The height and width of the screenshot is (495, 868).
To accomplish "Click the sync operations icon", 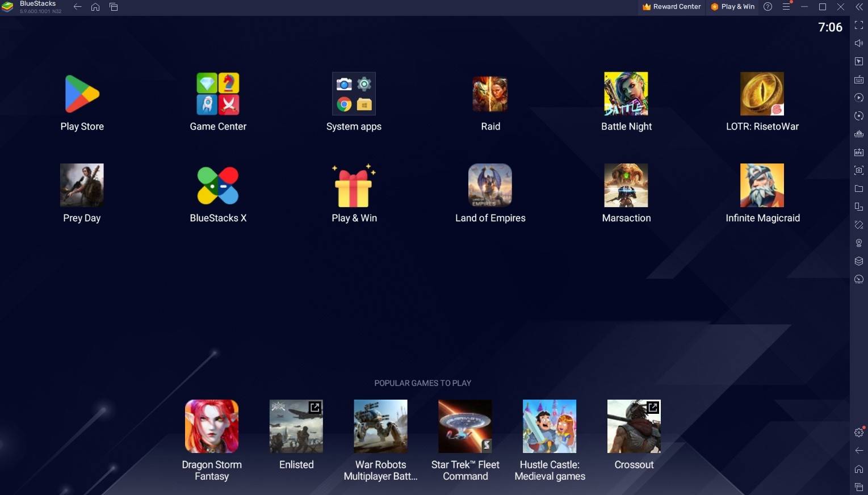I will (859, 116).
